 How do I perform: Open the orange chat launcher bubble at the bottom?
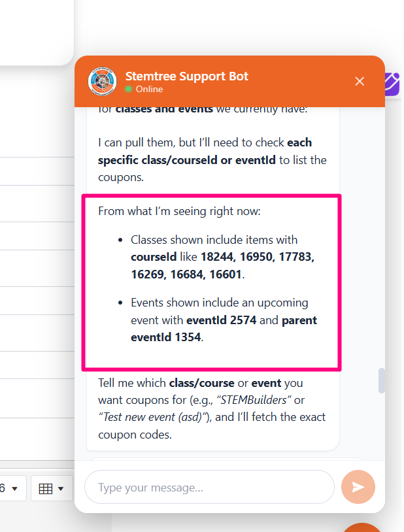[362, 527]
